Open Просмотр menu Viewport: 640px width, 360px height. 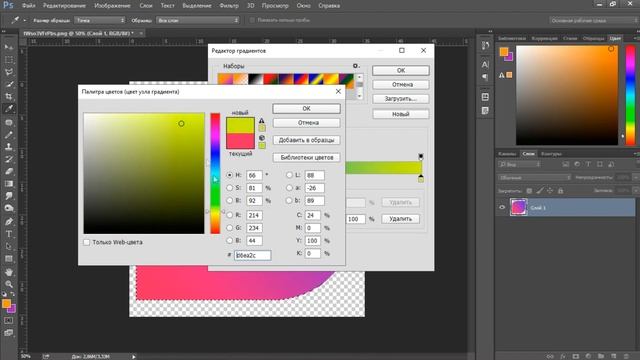[275, 6]
